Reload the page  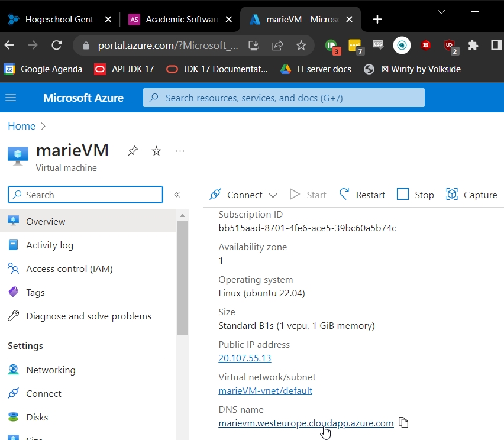pos(57,46)
